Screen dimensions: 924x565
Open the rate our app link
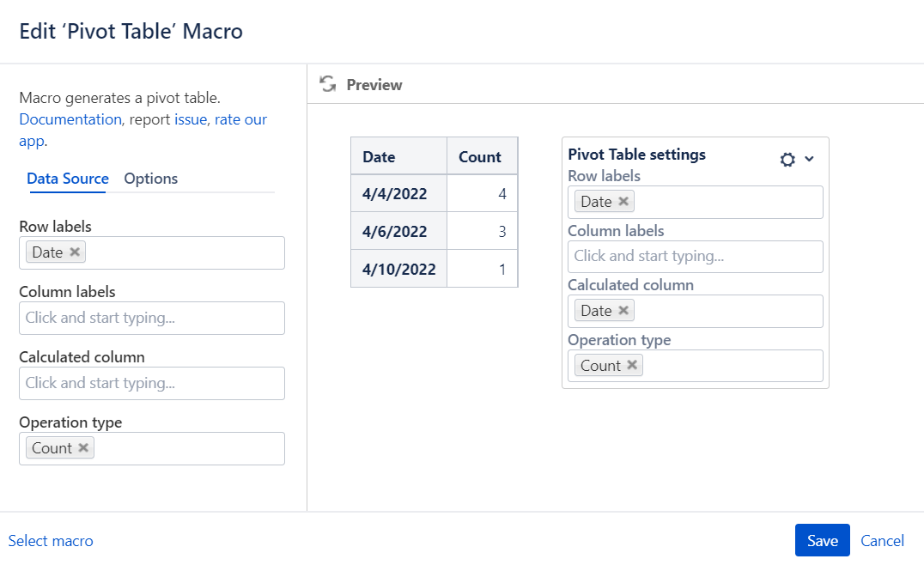tap(240, 119)
